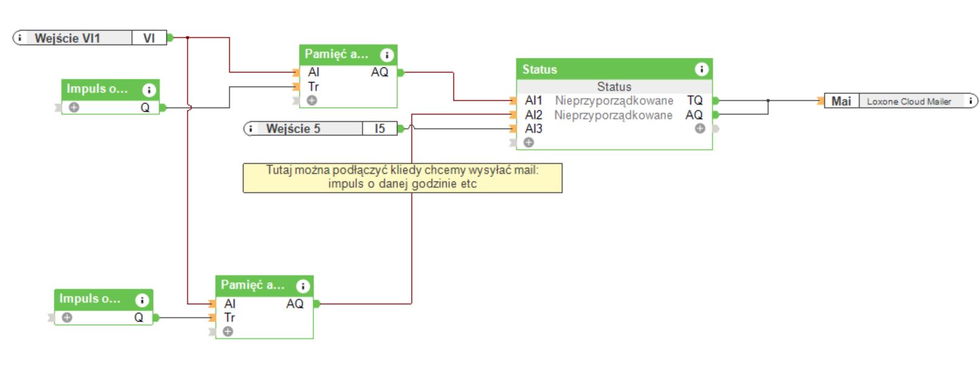Open info icon on upper Impuls block
Screen dimensions: 980x368
149,90
